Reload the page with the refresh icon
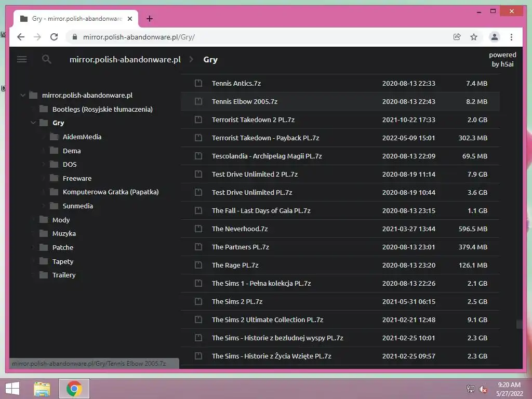 54,37
